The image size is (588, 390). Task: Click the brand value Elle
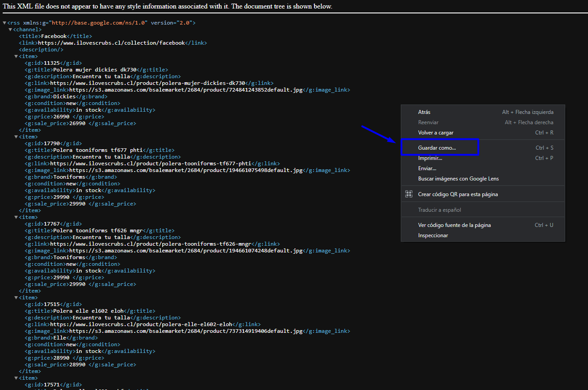coord(59,338)
